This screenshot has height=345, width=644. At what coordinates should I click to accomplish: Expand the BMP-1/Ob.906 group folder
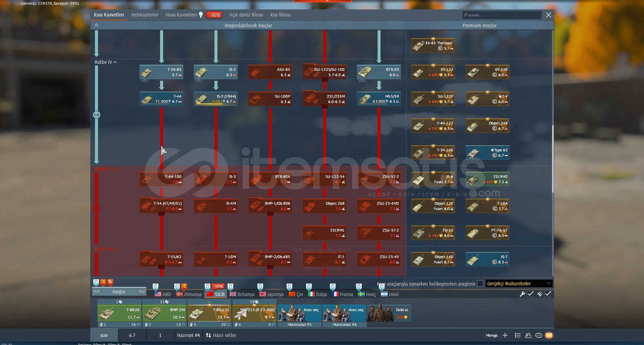point(270,206)
